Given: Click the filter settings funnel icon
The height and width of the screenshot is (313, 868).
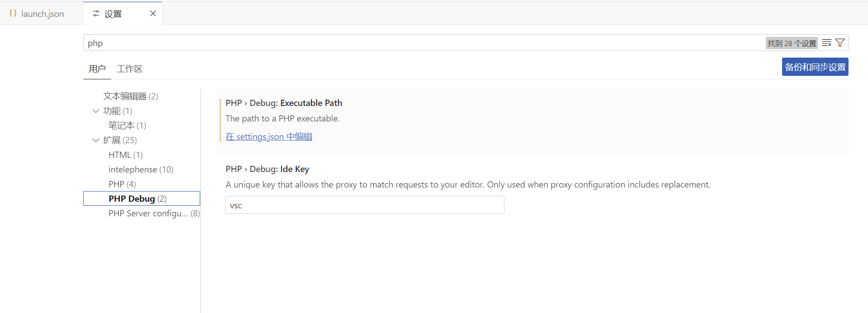Looking at the screenshot, I should pyautogui.click(x=840, y=43).
